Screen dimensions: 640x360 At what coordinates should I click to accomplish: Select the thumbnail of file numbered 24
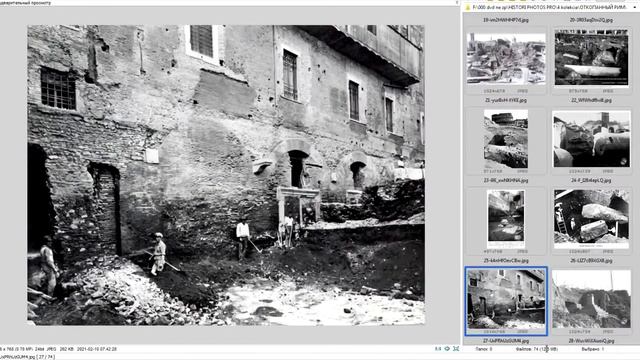pos(591,139)
